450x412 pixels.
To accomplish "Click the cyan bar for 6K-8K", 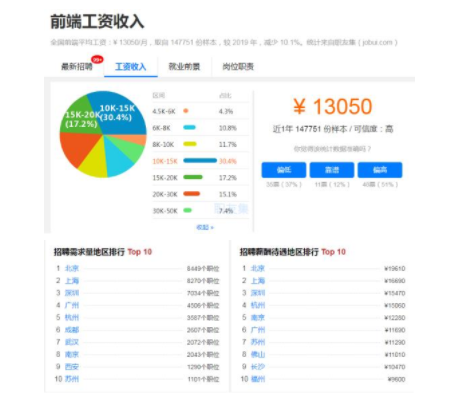I will point(189,128).
